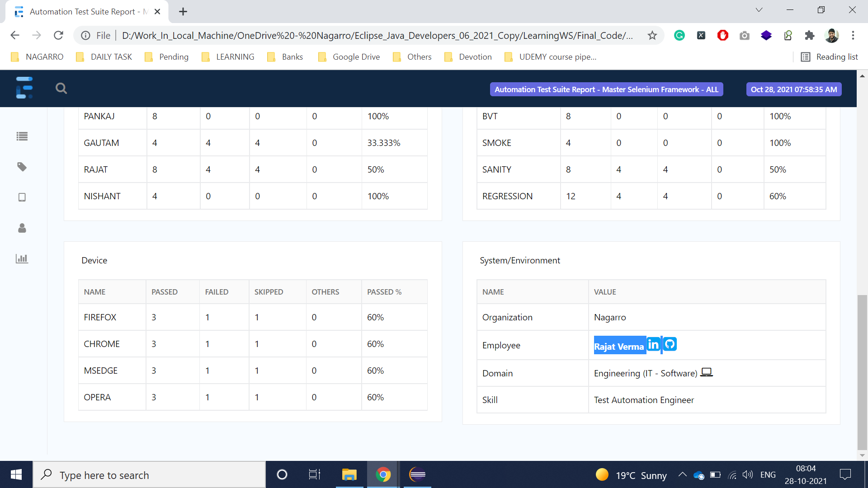868x488 pixels.
Task: Show hidden system tray icons
Action: pos(682,474)
